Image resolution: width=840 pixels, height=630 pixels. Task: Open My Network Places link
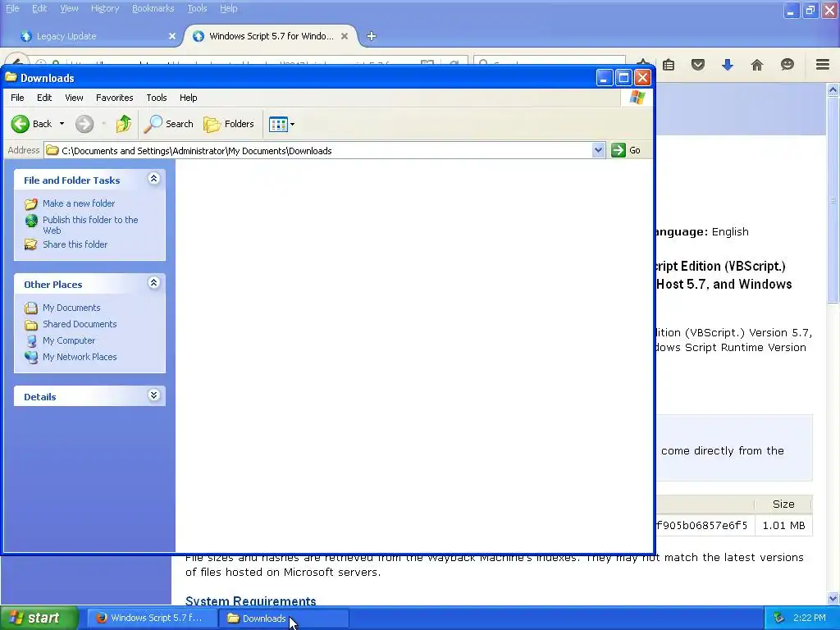80,357
